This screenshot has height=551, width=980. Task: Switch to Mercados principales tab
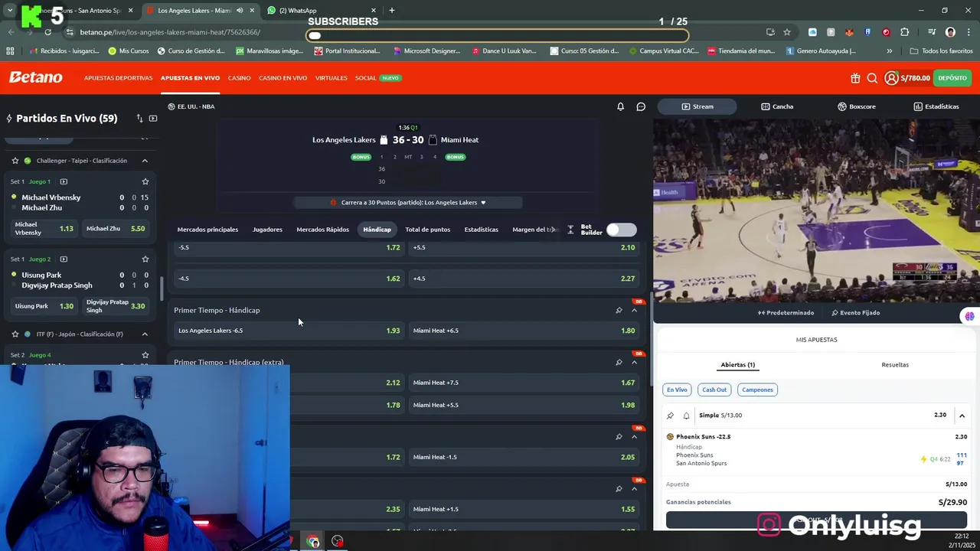(x=207, y=230)
